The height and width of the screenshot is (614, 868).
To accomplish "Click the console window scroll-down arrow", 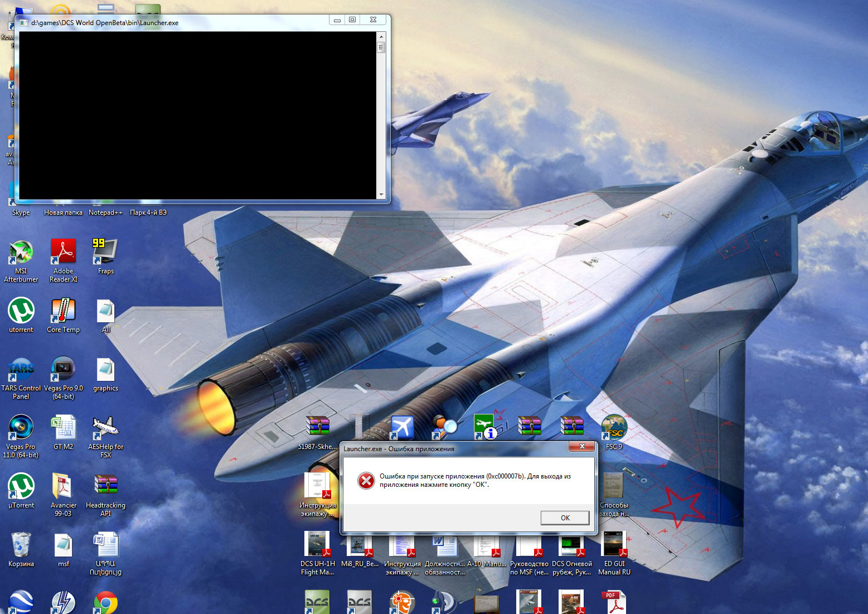I will 381,195.
